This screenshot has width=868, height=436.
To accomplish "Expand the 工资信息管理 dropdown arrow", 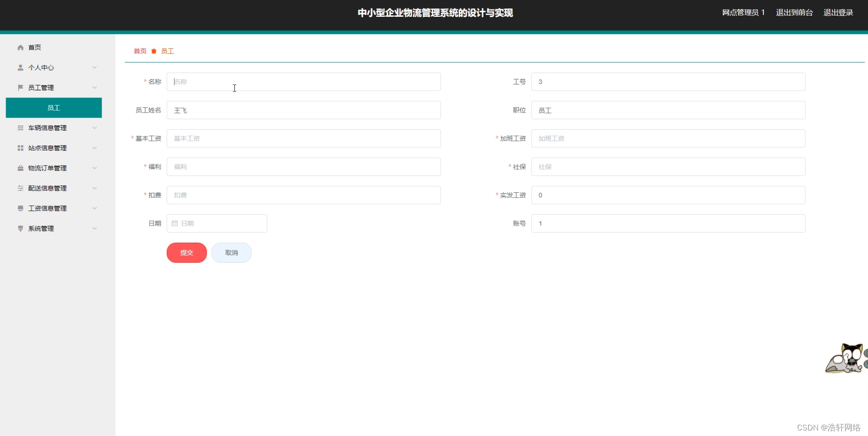I will [95, 208].
